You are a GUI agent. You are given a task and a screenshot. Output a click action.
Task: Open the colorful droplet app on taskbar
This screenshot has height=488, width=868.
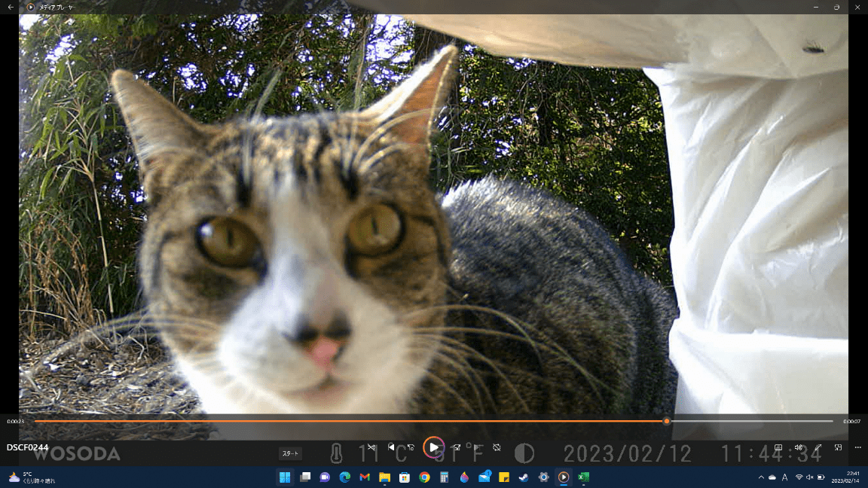464,477
